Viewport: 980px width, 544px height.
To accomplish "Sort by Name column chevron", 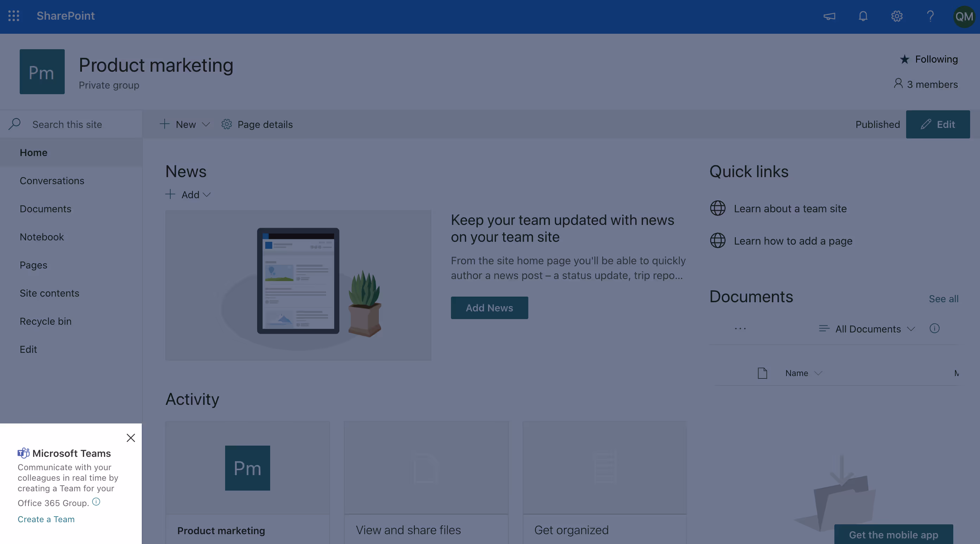I will coord(818,373).
